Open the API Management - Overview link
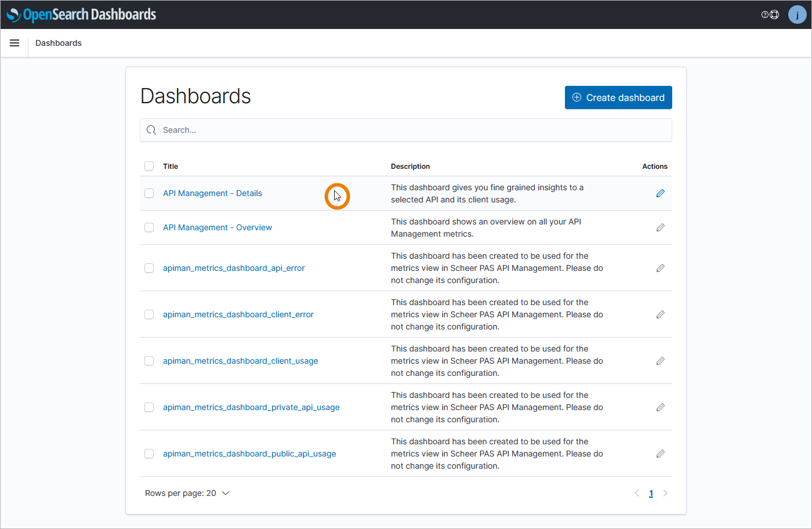 (217, 227)
